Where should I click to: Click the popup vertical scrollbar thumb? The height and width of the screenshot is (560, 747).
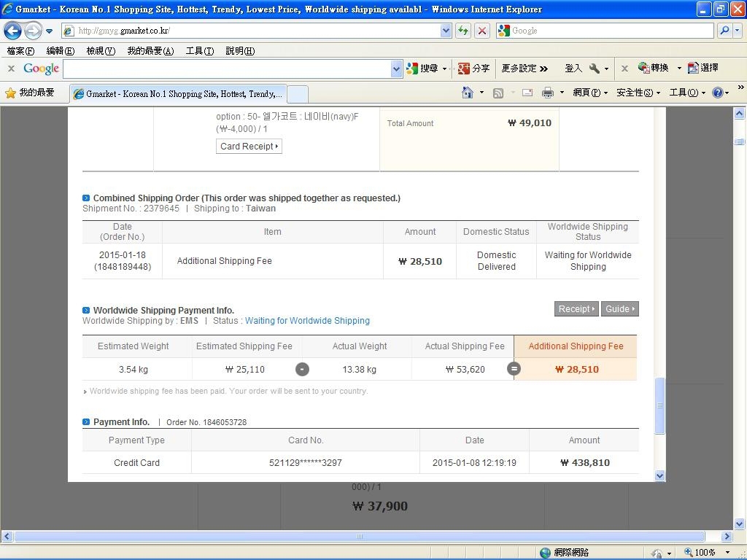tap(659, 405)
